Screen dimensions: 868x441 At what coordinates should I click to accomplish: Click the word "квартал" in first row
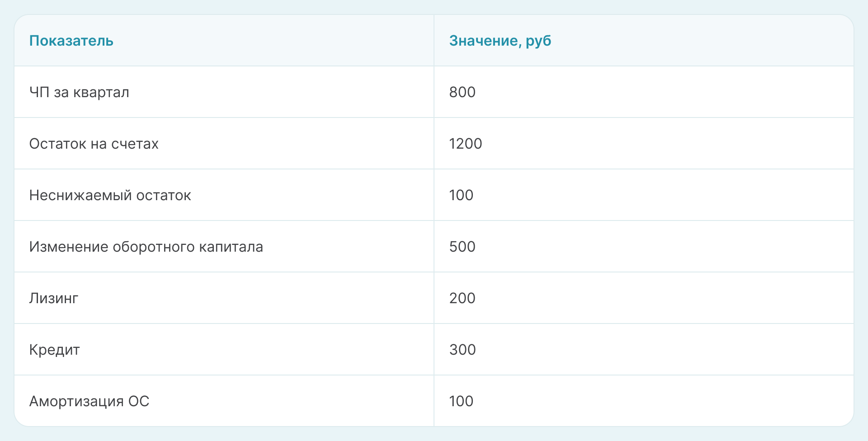point(101,92)
